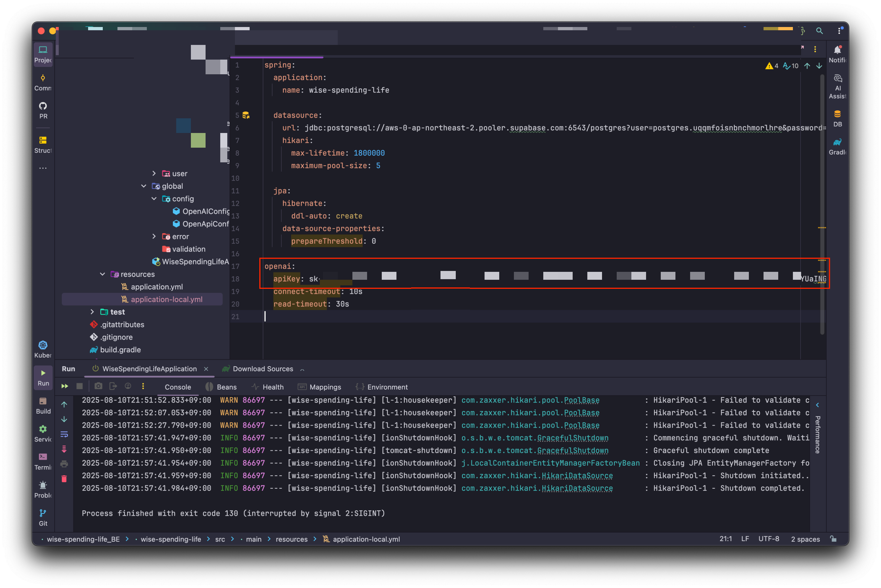Select the Download Sources run tab
This screenshot has height=588, width=881.
click(257, 369)
